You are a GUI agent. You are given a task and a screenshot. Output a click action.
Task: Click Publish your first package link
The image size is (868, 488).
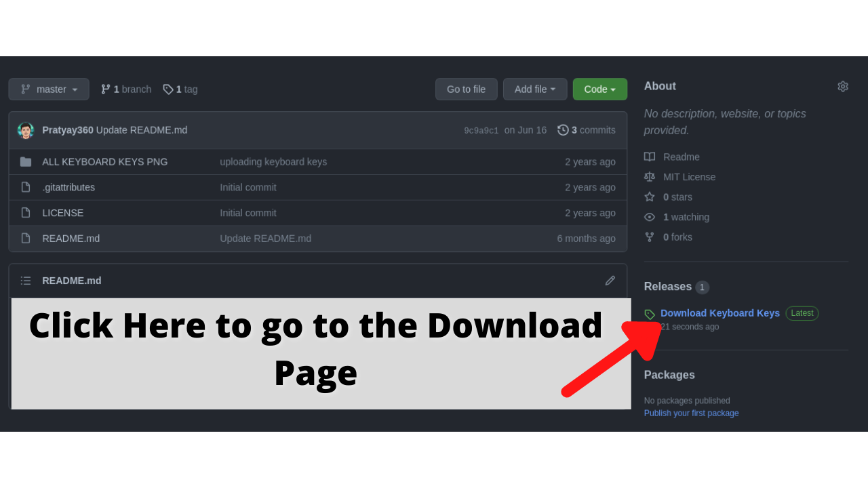pyautogui.click(x=692, y=413)
